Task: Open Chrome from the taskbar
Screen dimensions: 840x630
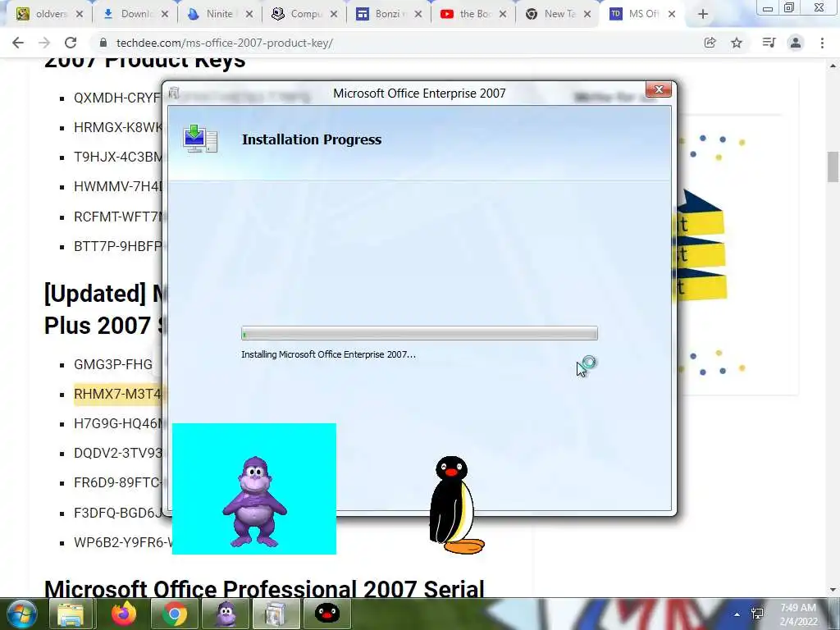Action: point(175,614)
